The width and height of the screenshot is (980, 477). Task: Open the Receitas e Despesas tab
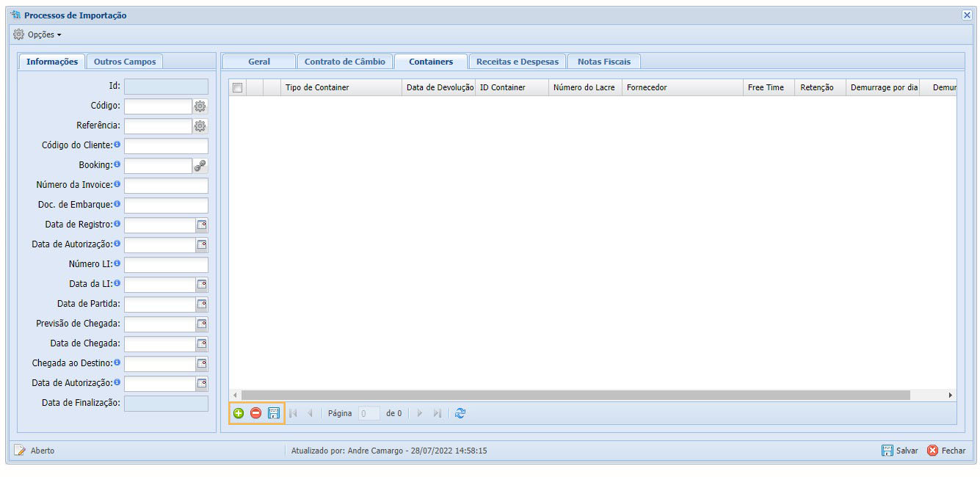pyautogui.click(x=518, y=62)
